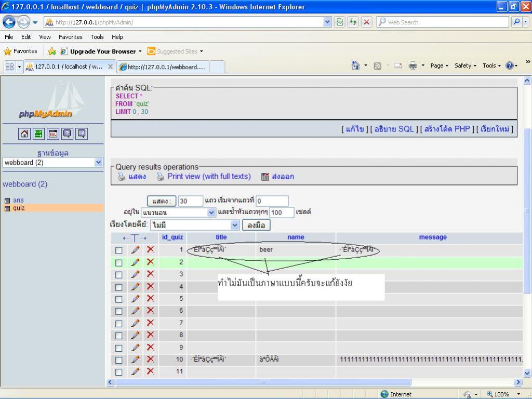532x399 pixels.
Task: Open the Favorites menu
Action: click(x=71, y=37)
